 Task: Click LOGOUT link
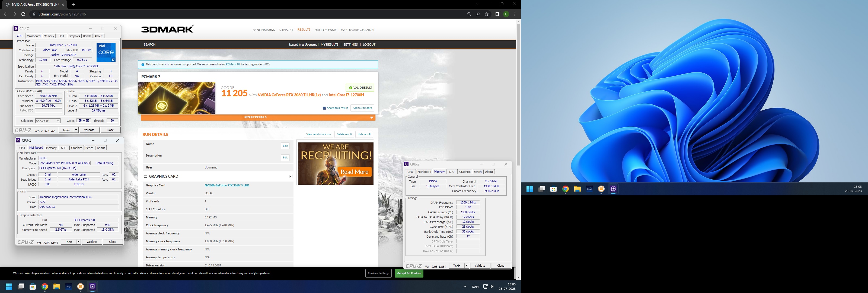pyautogui.click(x=369, y=44)
